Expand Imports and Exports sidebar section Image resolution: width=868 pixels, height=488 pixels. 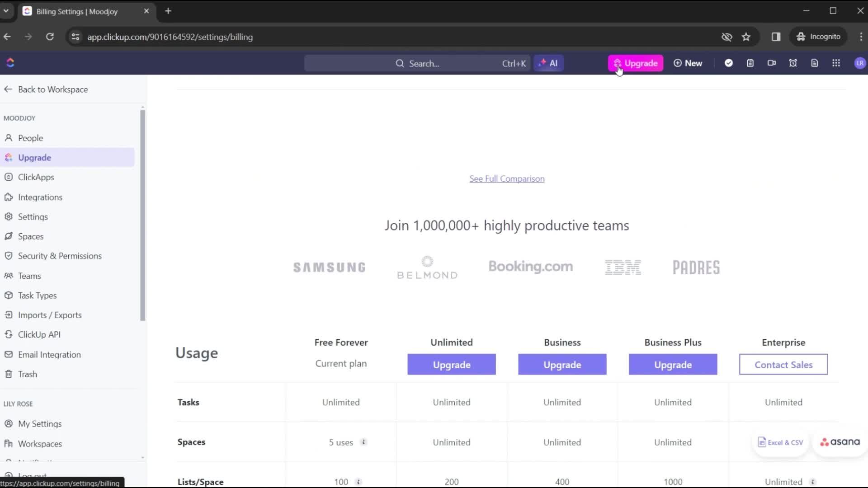point(49,314)
